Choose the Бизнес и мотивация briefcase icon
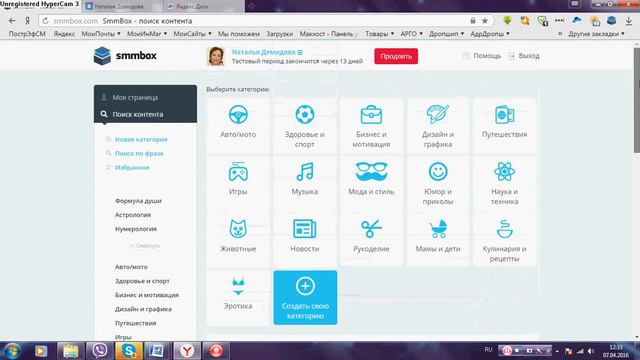This screenshot has width=640, height=360. pos(371,115)
